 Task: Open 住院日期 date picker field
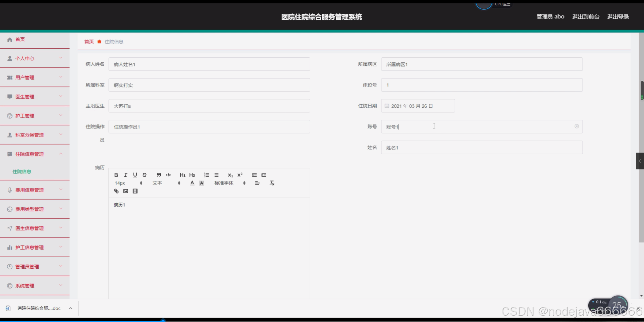coord(418,106)
